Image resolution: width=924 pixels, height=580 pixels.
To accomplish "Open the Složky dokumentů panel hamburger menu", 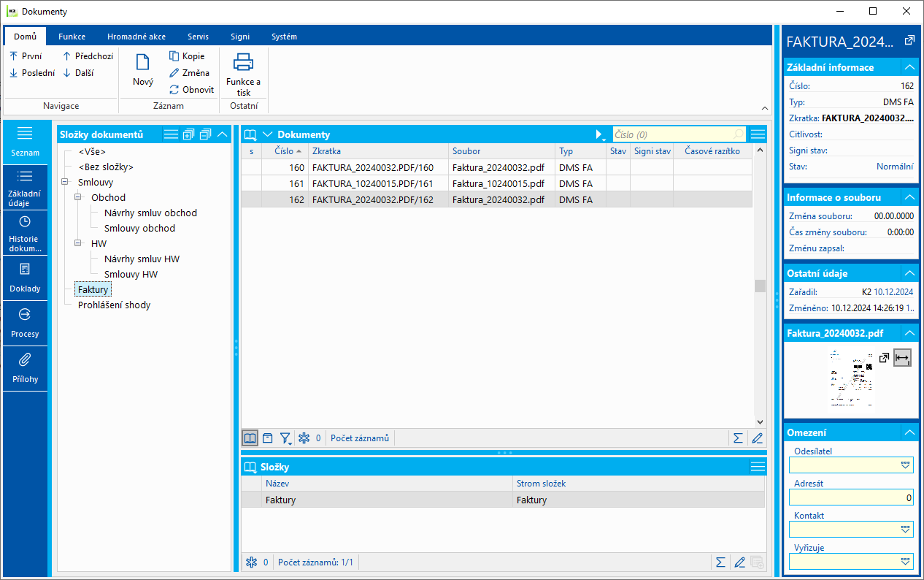I will (171, 134).
